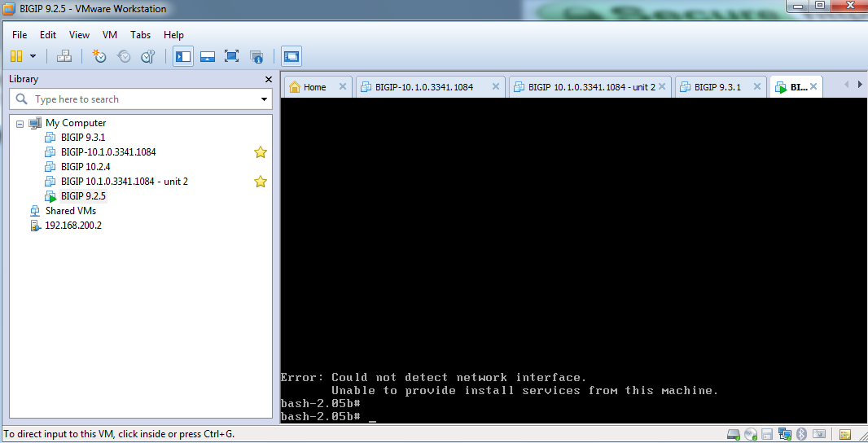Image resolution: width=868 pixels, height=443 pixels.
Task: Open the View menu
Action: (79, 35)
